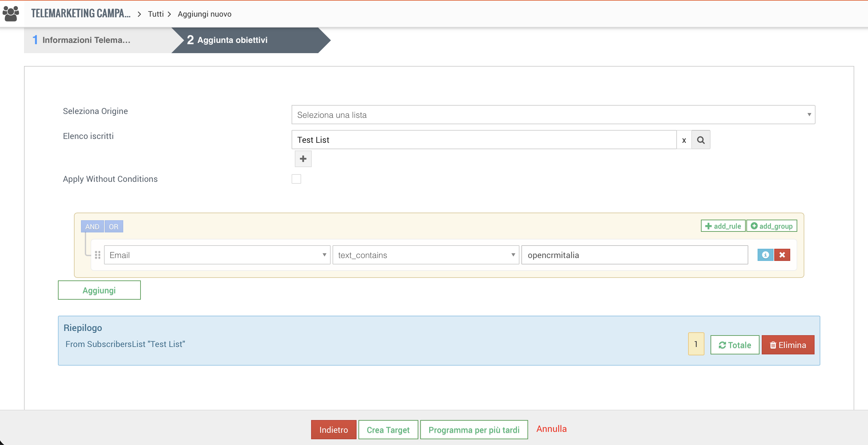Click the add_rule button
The height and width of the screenshot is (445, 868).
723,226
